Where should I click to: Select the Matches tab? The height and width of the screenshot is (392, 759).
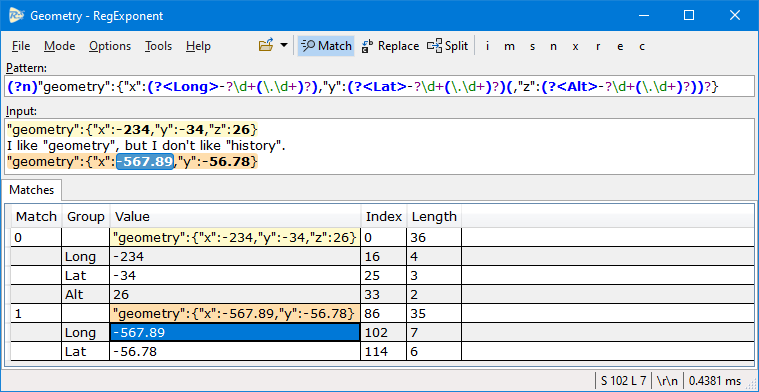32,190
